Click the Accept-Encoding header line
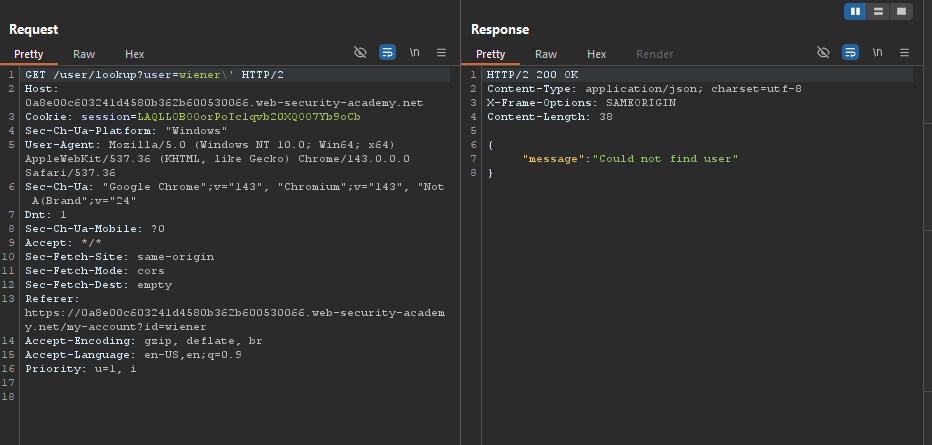This screenshot has height=445, width=932. coord(143,341)
